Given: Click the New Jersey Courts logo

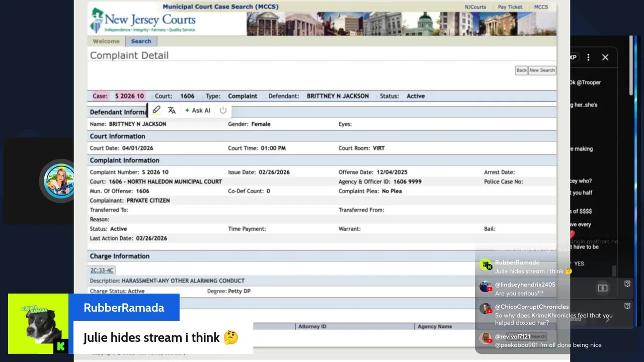Looking at the screenshot, I should pyautogui.click(x=143, y=21).
